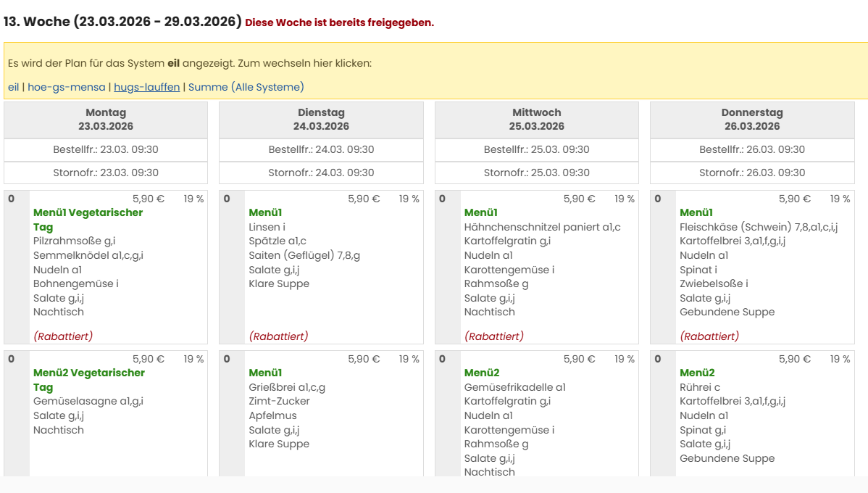The height and width of the screenshot is (493, 868).
Task: Switch to the eil system link
Action: pyautogui.click(x=13, y=87)
